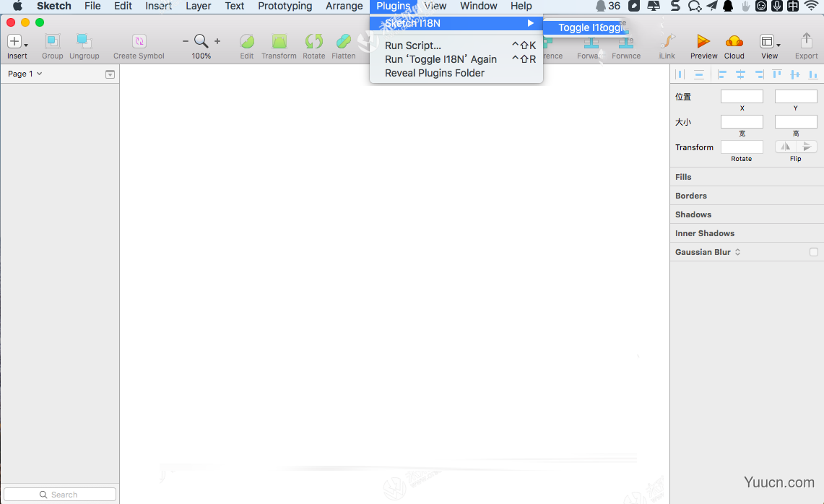Viewport: 824px width, 504px height.
Task: Flip layer horizontally
Action: pyautogui.click(x=786, y=147)
